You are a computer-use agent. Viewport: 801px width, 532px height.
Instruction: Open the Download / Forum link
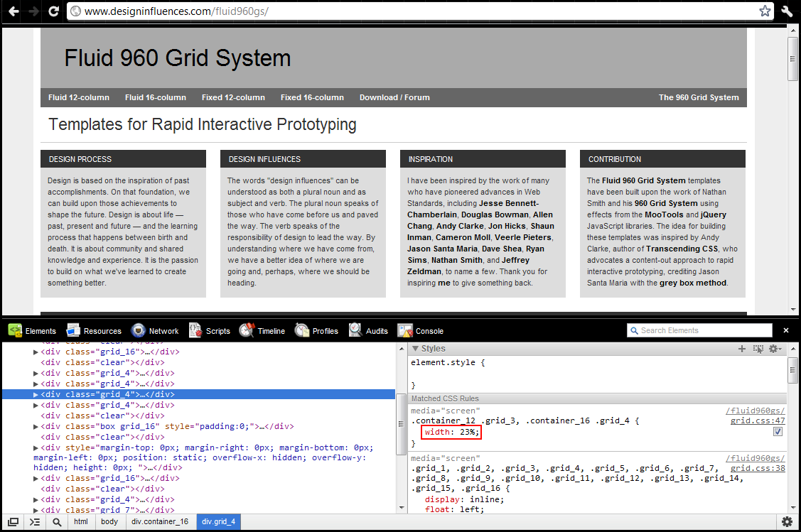[394, 97]
